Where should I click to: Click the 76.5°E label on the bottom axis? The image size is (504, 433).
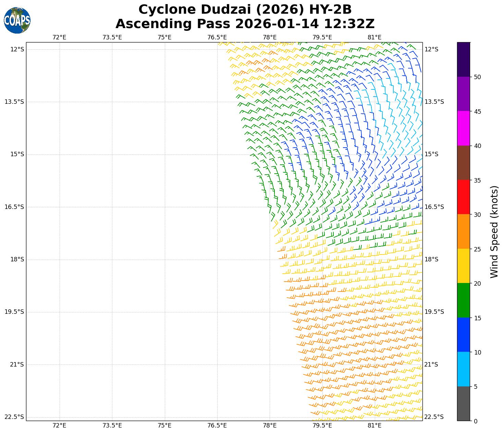click(x=217, y=425)
